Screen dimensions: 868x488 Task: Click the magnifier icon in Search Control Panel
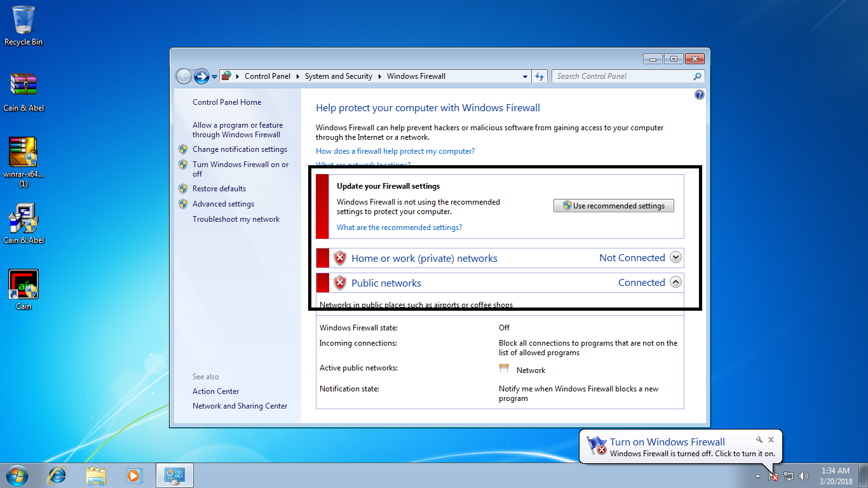697,76
